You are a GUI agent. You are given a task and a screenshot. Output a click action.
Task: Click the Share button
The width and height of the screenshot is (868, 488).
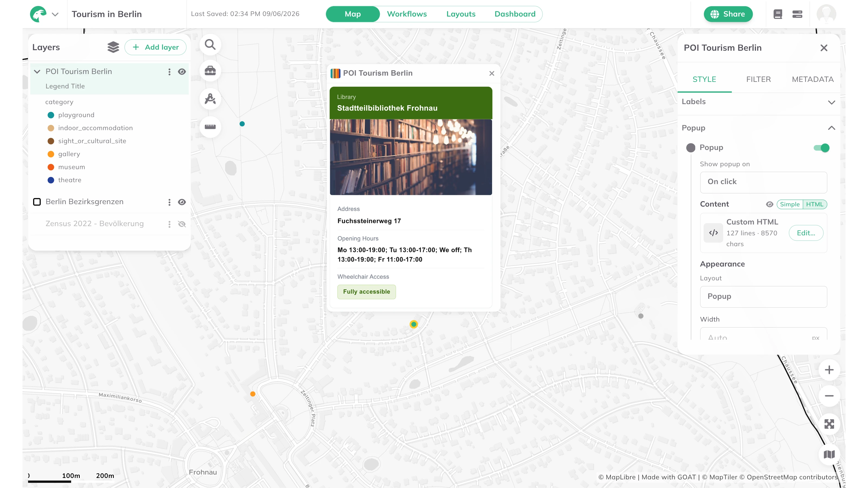pos(728,14)
